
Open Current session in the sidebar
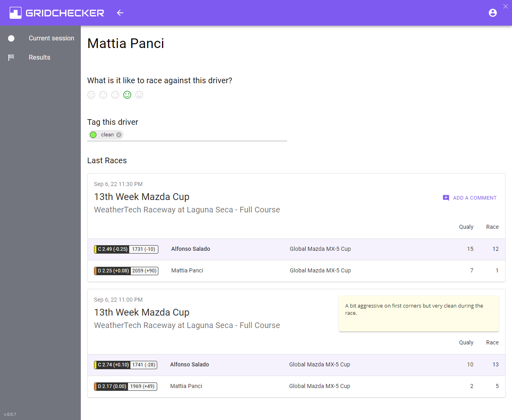(51, 38)
